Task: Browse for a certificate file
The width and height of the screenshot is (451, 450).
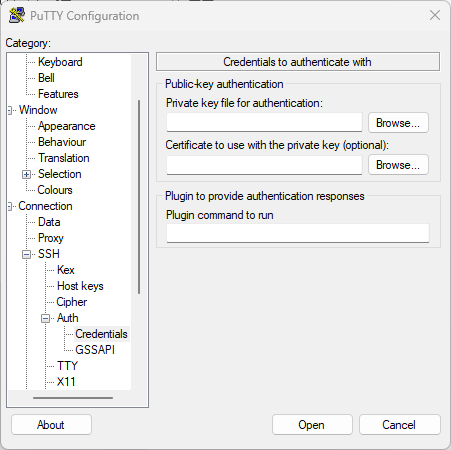Action: [398, 165]
